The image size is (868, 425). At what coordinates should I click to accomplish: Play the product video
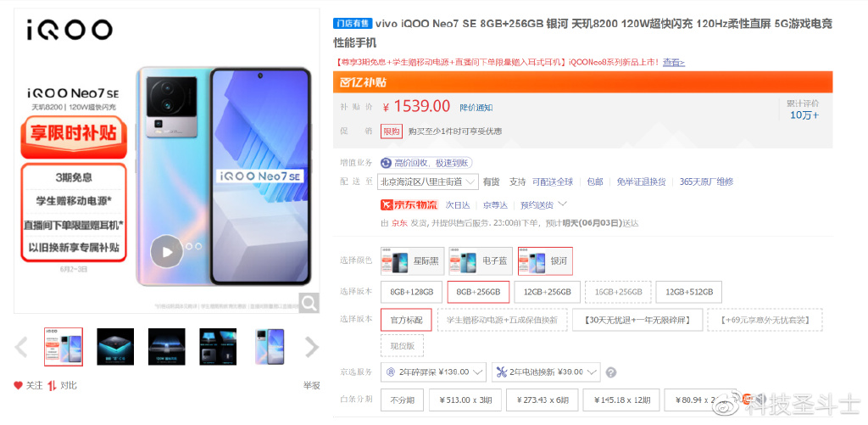click(167, 252)
